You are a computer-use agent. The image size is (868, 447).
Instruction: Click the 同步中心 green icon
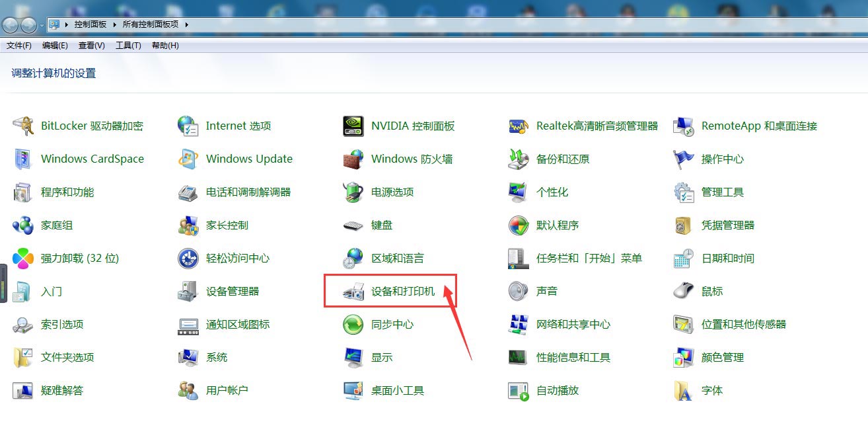tap(353, 324)
